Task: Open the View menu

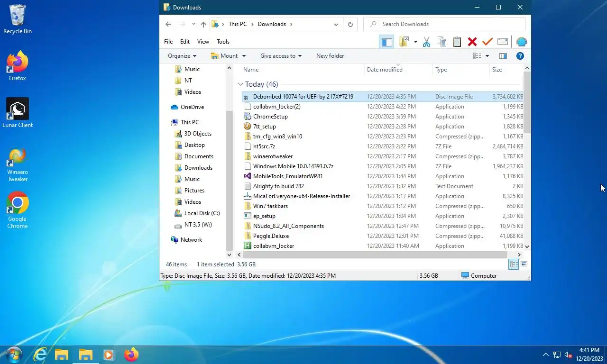Action: pyautogui.click(x=203, y=42)
